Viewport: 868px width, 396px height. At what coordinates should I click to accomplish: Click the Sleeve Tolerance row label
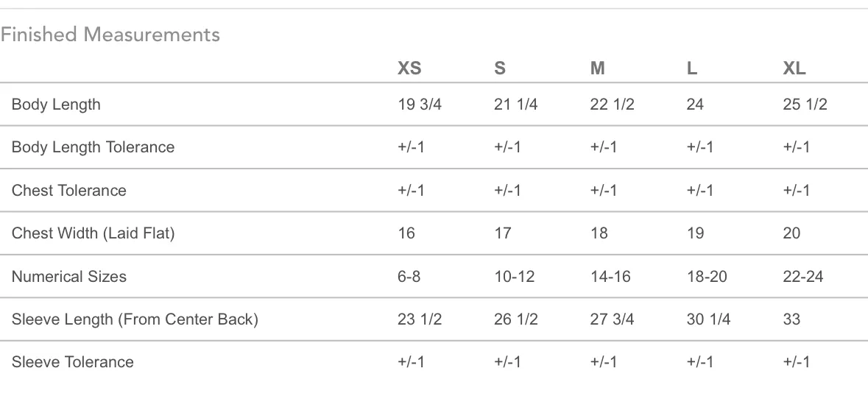[73, 362]
